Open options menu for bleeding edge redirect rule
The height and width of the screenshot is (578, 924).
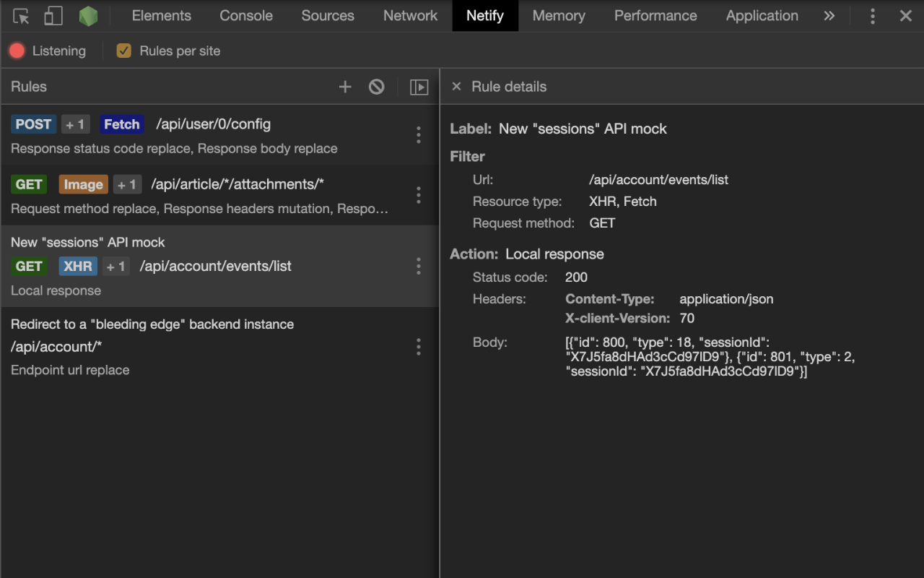418,347
